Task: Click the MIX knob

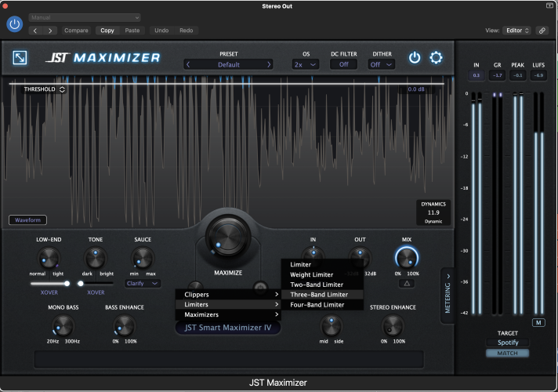Action: (x=407, y=258)
